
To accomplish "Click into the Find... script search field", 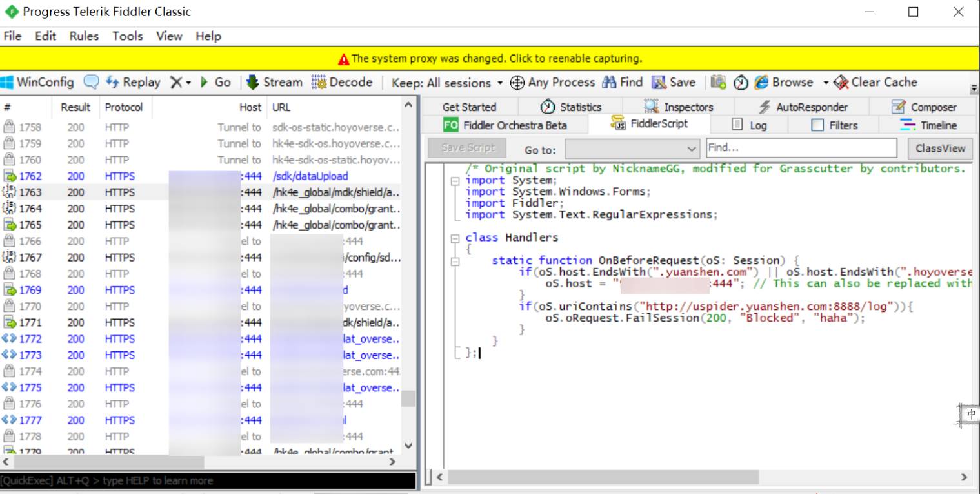I will coord(801,148).
